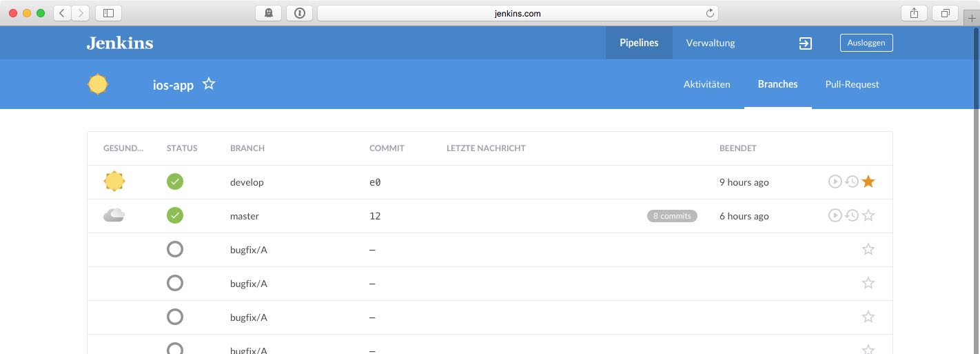Click the 9 hours ago timestamp

[744, 182]
